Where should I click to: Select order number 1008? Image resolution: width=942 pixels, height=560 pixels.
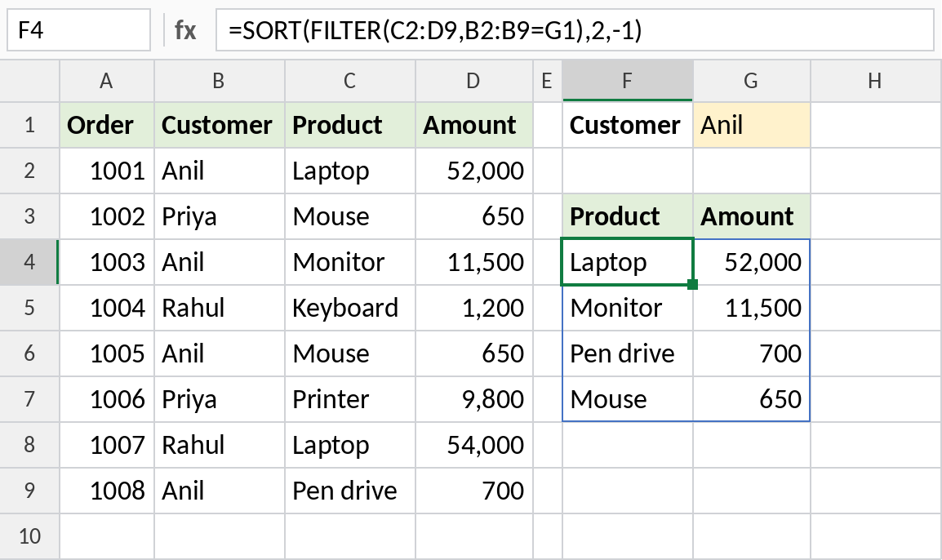point(107,491)
